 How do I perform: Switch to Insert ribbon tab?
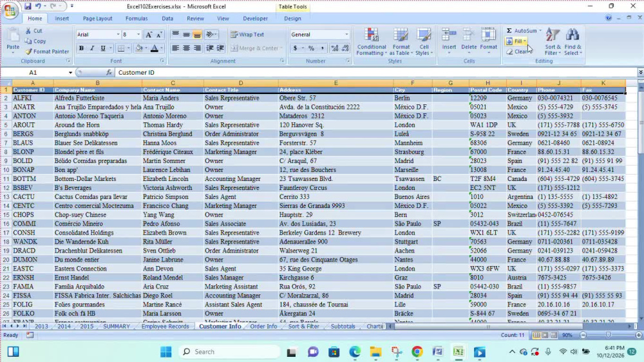coord(62,19)
